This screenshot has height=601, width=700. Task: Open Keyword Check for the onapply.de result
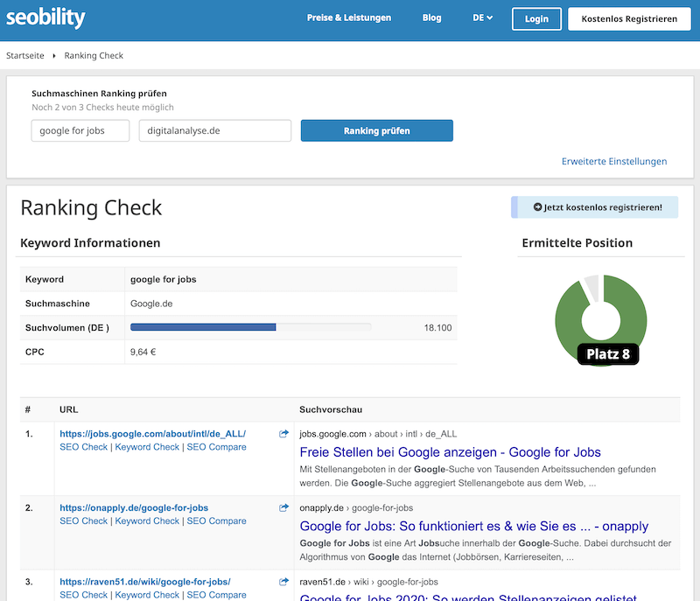coord(146,520)
